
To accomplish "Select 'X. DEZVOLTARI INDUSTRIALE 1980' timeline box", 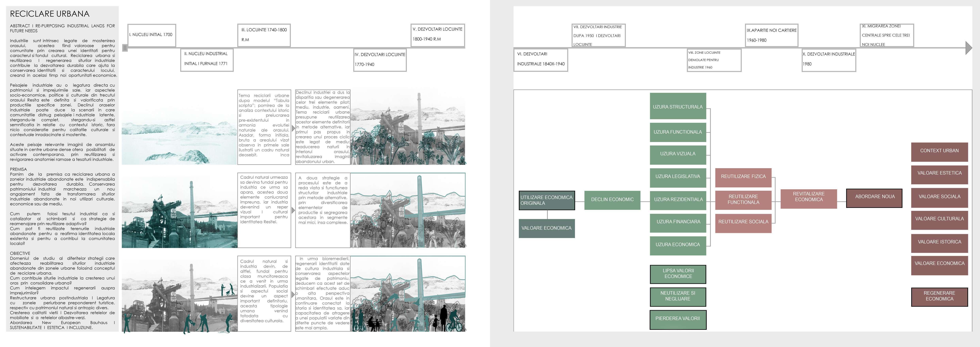I will pyautogui.click(x=829, y=60).
